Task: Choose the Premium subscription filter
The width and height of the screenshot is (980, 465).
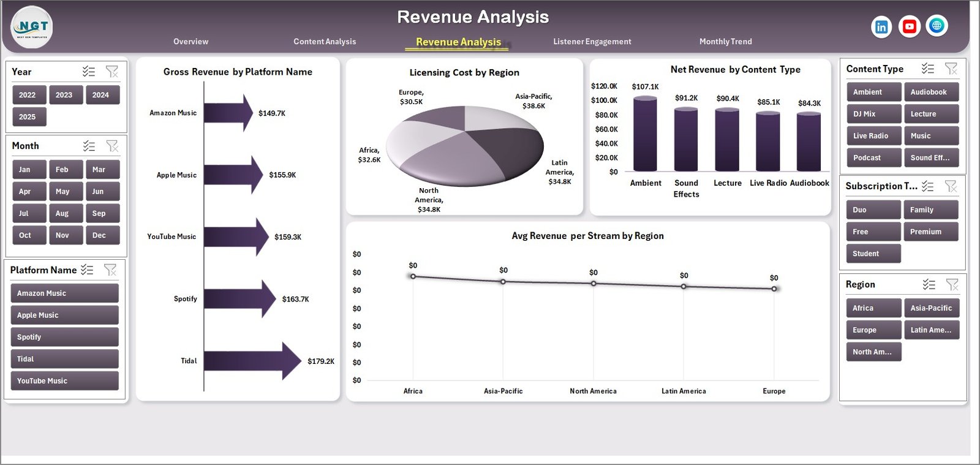Action: pos(930,232)
